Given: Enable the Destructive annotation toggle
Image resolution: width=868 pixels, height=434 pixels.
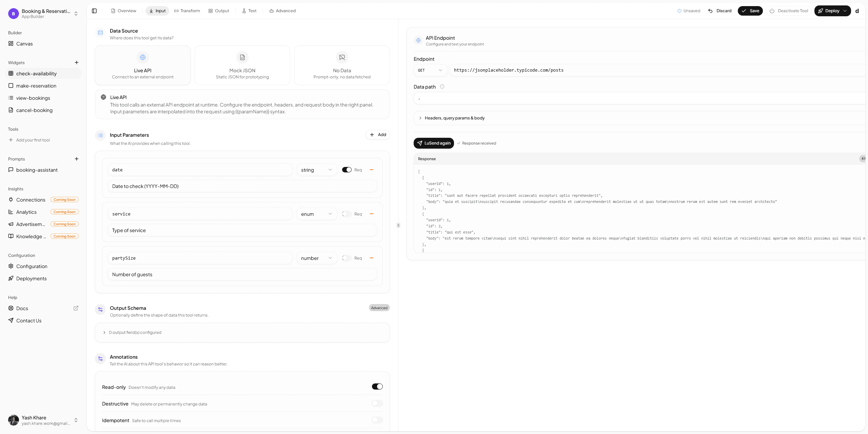Looking at the screenshot, I should (x=377, y=403).
